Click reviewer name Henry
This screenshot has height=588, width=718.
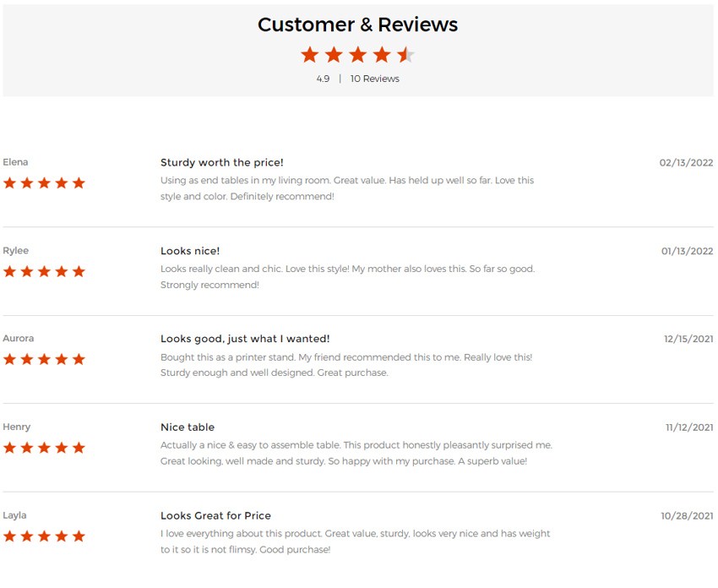coord(17,427)
